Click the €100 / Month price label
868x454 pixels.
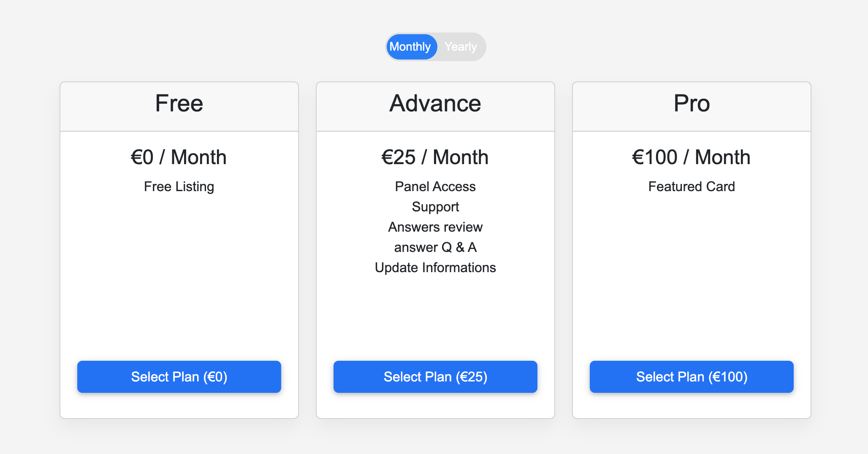point(692,157)
